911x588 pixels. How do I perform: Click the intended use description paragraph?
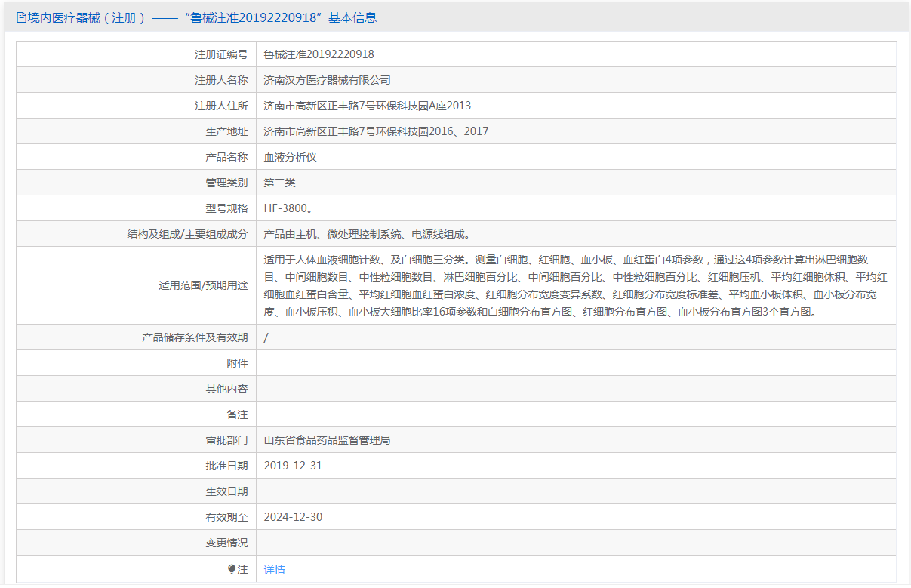coord(575,285)
